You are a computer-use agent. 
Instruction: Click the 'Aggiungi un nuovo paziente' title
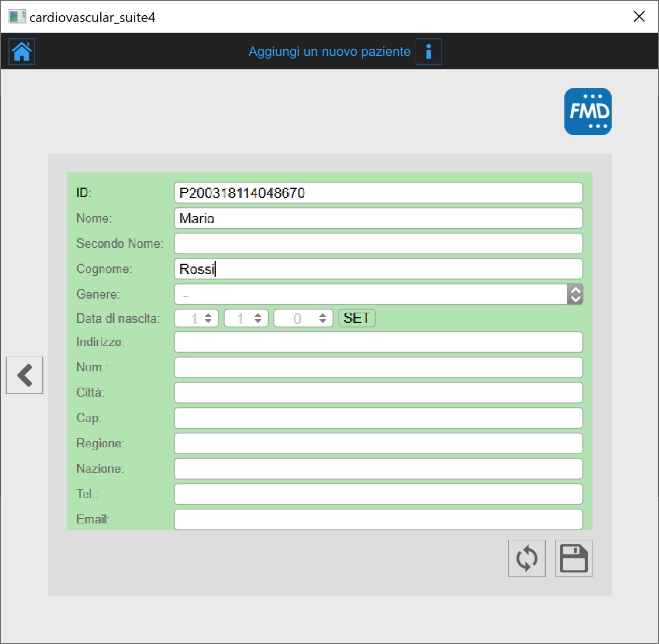[x=329, y=52]
